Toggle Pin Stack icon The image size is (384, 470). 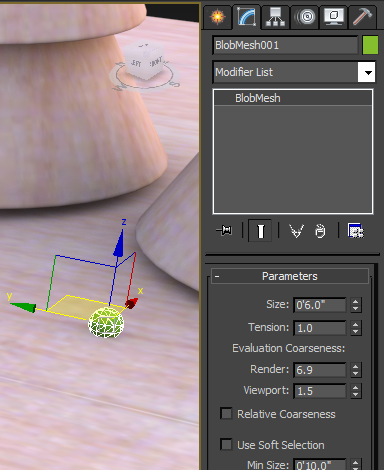(224, 230)
